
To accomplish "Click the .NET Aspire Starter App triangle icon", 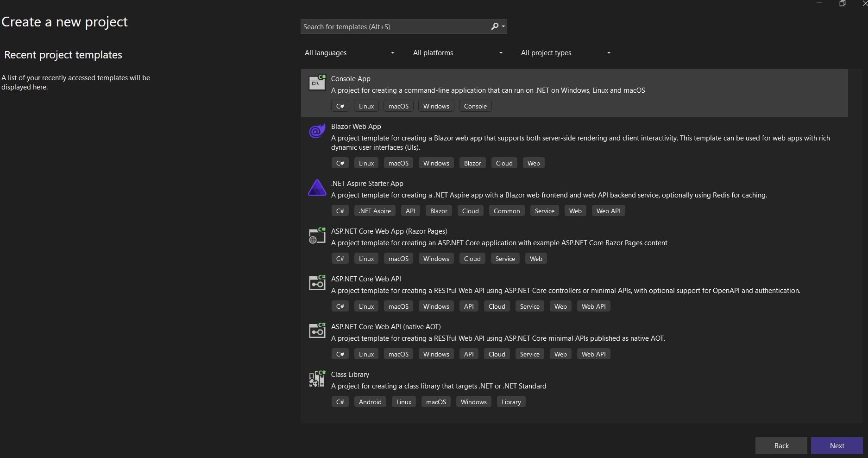I will coord(317,188).
